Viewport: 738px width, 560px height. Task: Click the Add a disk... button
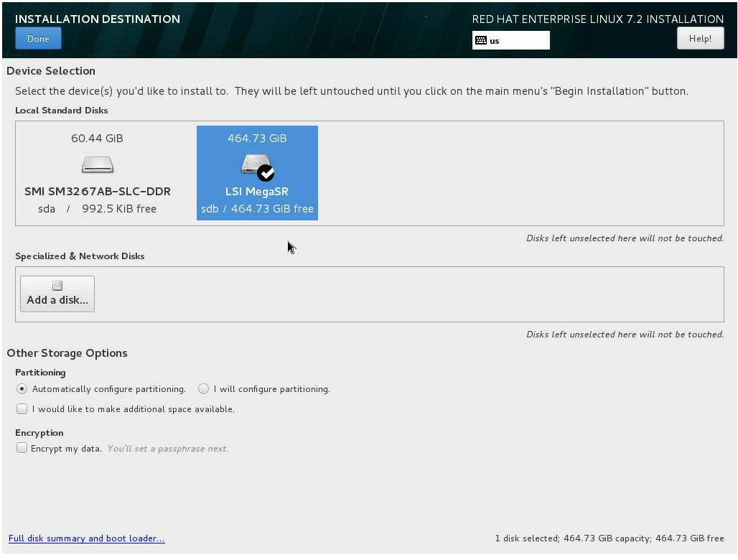57,294
